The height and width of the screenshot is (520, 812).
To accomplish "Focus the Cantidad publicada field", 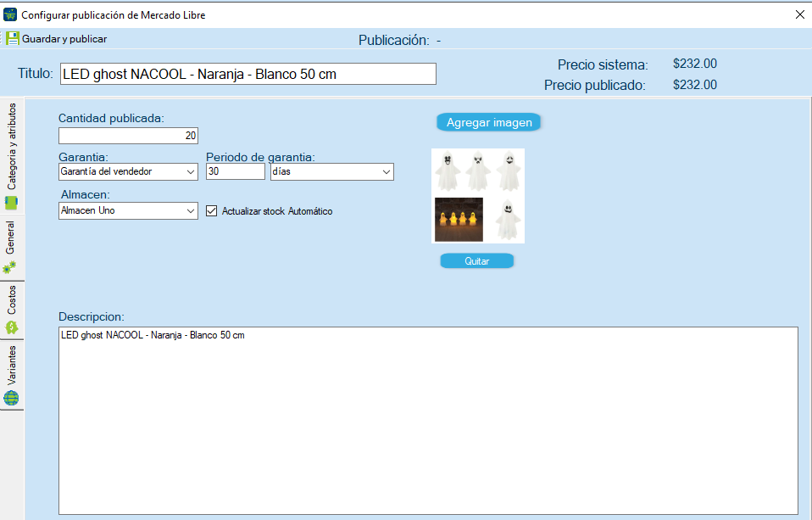I will [129, 136].
